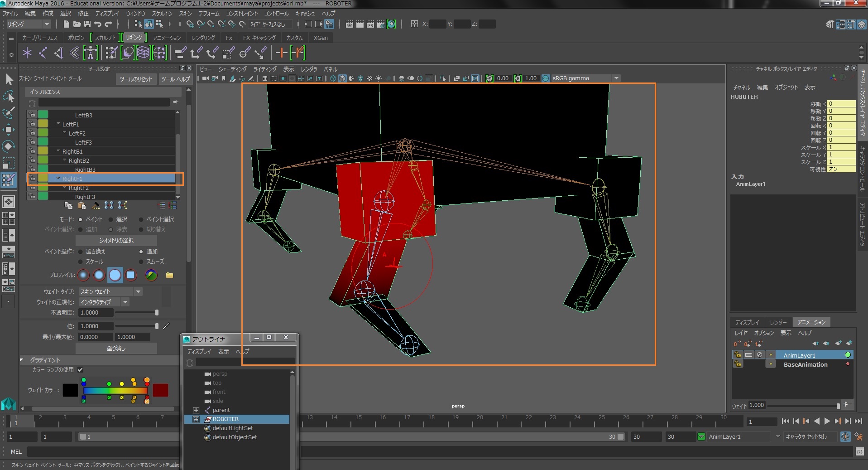
Task: Collapse the RightB1 influence branch
Action: pyautogui.click(x=58, y=151)
